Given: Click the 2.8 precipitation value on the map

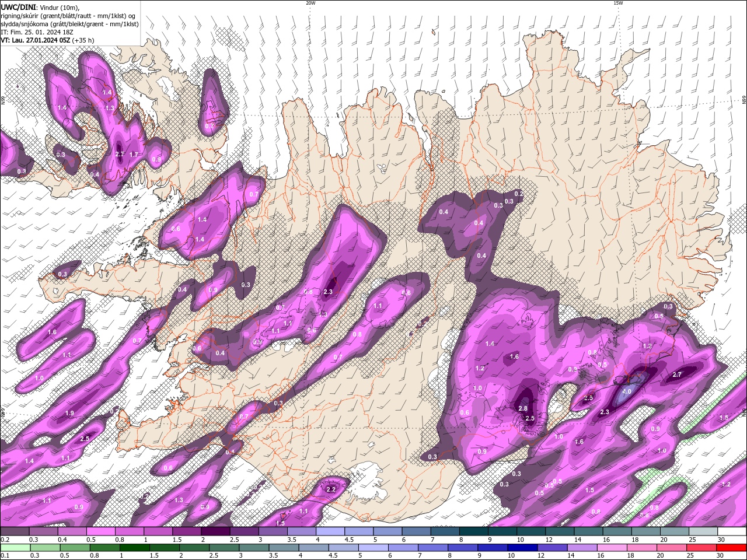Looking at the screenshot, I should (523, 408).
